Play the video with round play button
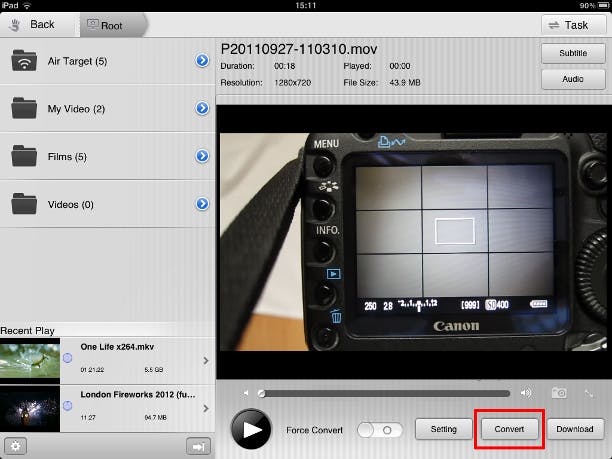This screenshot has height=459, width=612. (251, 429)
